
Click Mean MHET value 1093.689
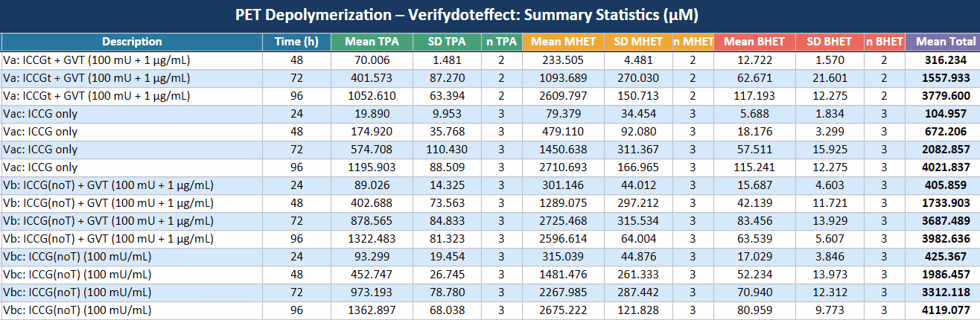pyautogui.click(x=564, y=78)
